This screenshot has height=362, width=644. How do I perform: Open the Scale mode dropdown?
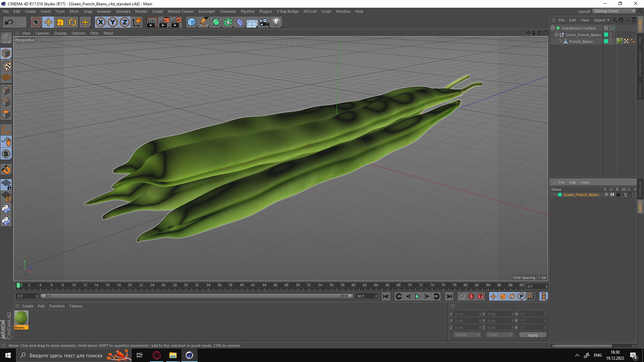pyautogui.click(x=500, y=335)
